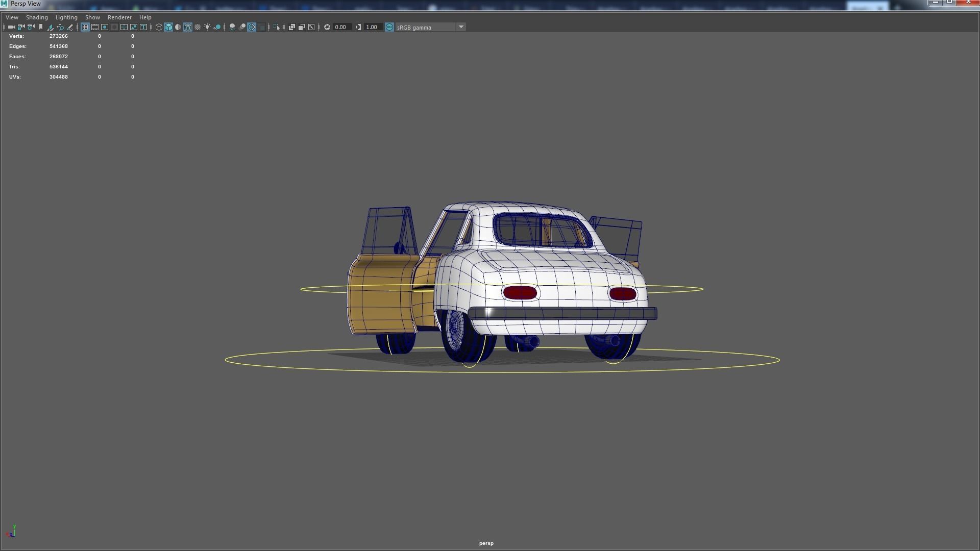Open the Show menu
This screenshot has width=980, height=551.
(x=92, y=17)
